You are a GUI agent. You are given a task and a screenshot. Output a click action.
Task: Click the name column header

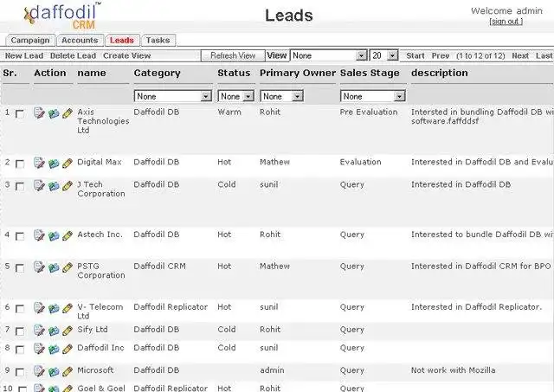coord(92,73)
